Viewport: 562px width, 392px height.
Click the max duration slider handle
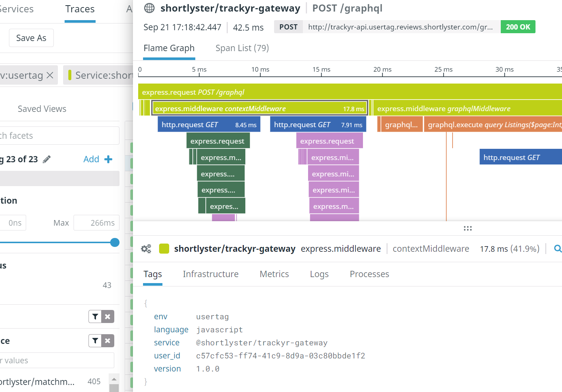[x=115, y=242]
